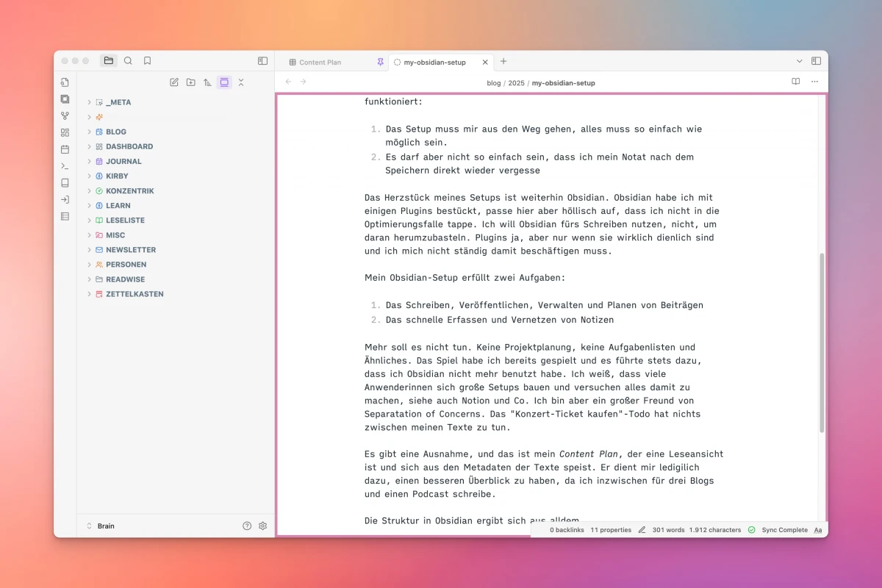The image size is (882, 588).
Task: Open the dashboard grid ribbon icon
Action: tap(65, 132)
